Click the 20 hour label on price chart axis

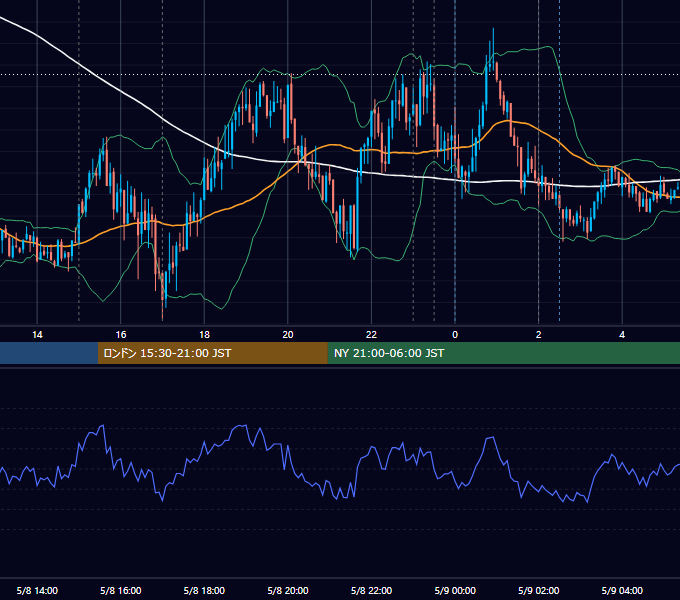point(288,335)
